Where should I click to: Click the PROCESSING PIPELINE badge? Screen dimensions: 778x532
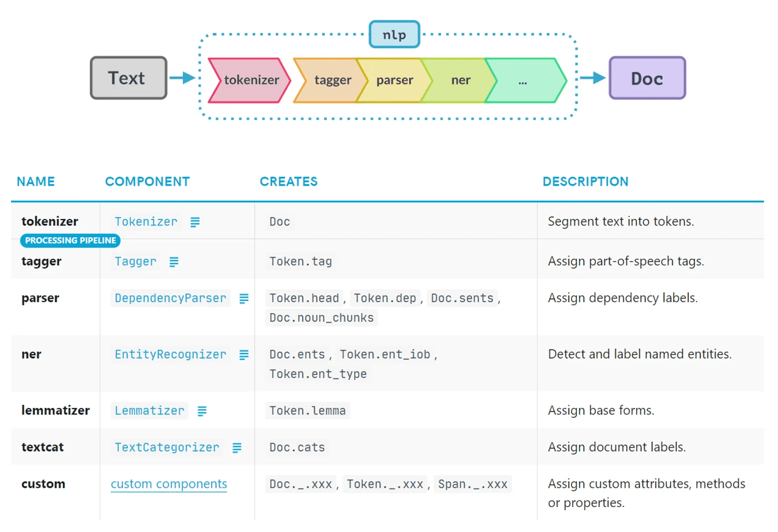70,241
